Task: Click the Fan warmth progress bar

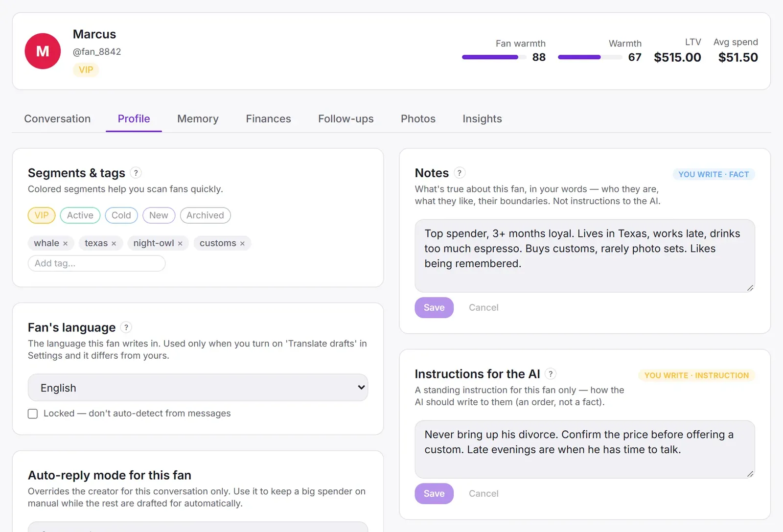Action: click(x=494, y=57)
